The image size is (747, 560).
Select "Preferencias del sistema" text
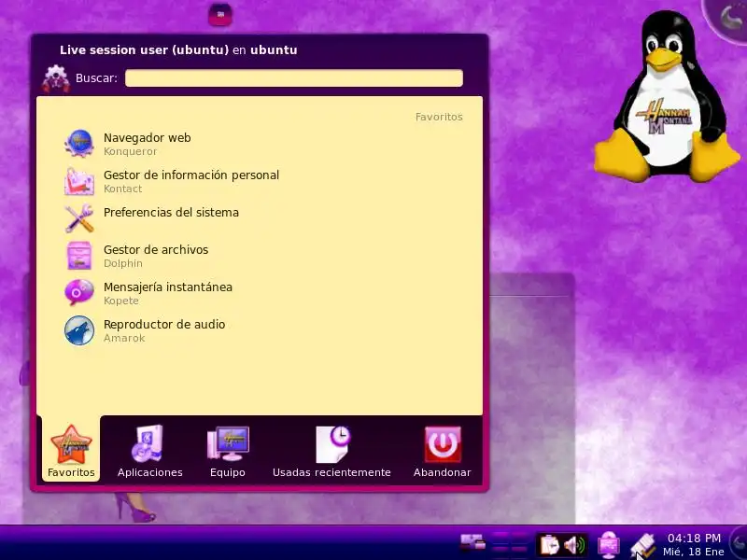pyautogui.click(x=171, y=213)
